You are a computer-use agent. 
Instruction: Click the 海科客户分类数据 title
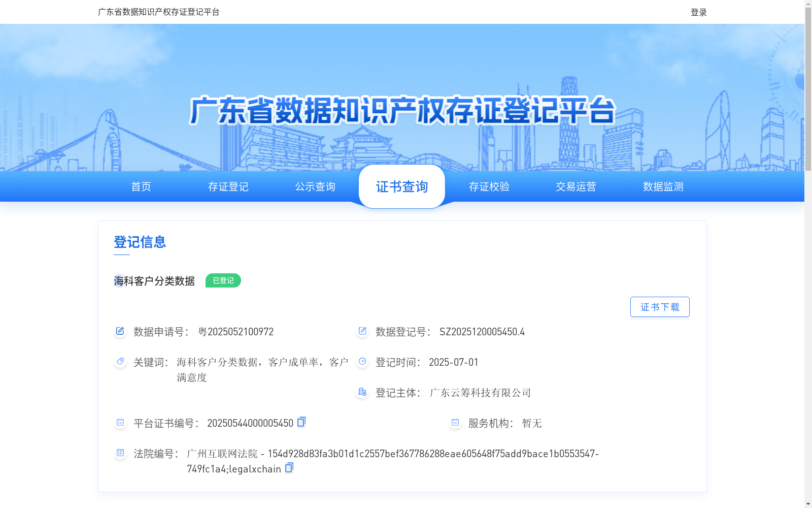(x=154, y=281)
